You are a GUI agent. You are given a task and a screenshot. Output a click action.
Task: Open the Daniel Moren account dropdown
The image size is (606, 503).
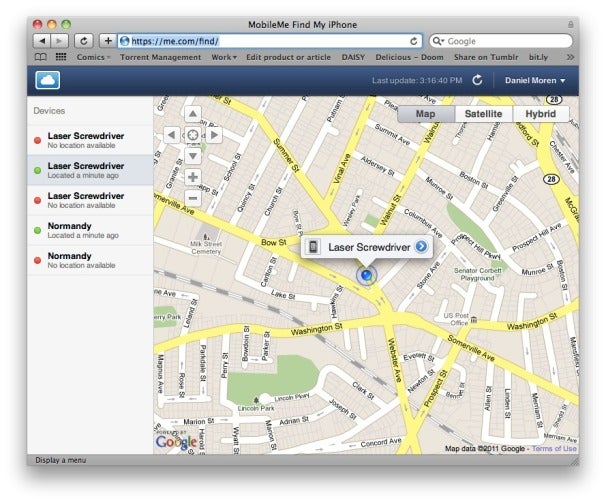(x=535, y=80)
